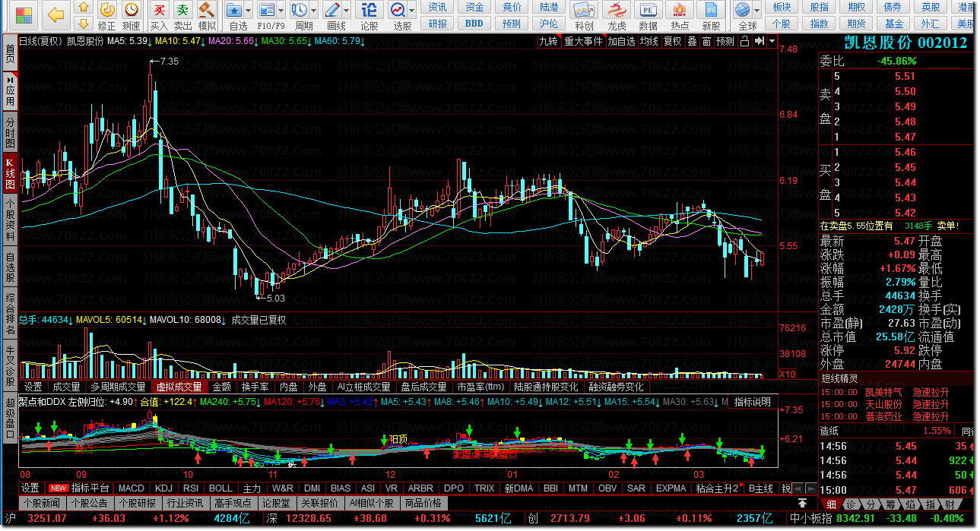Viewport: 980px width, 531px height.
Task: Expand the 画线 drawing dropdown arrow
Action: click(x=346, y=11)
